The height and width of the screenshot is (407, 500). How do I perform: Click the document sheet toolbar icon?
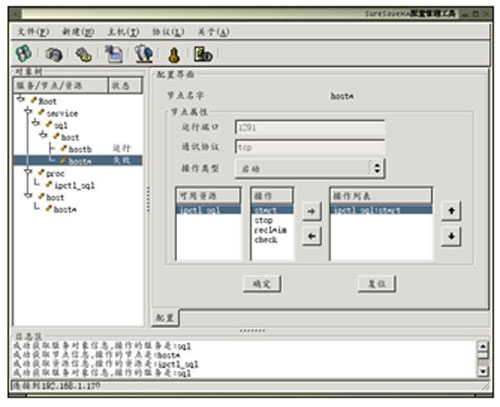(114, 54)
